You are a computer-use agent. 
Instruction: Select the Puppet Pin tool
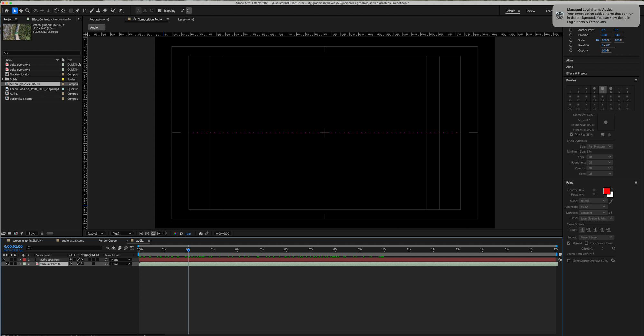[x=121, y=11]
